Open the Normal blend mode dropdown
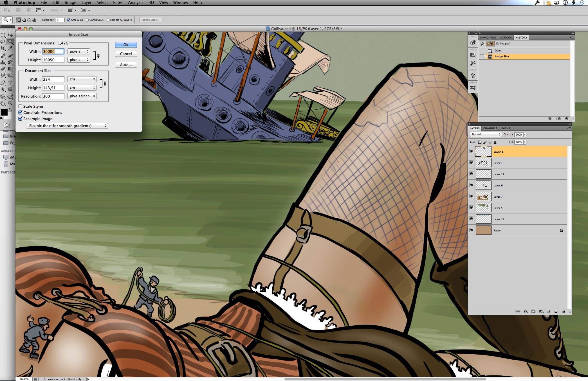The image size is (588, 381). click(x=486, y=134)
